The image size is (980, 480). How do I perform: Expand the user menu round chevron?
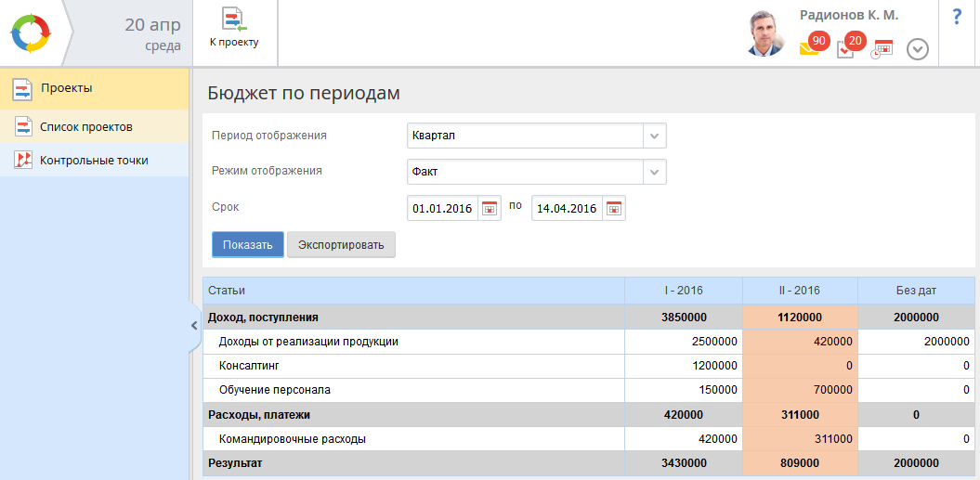click(x=917, y=49)
